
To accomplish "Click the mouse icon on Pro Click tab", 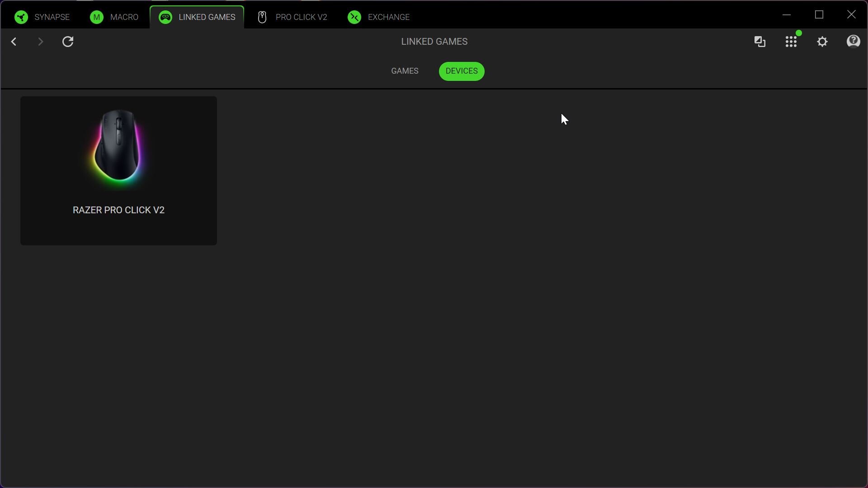I will pos(262,17).
